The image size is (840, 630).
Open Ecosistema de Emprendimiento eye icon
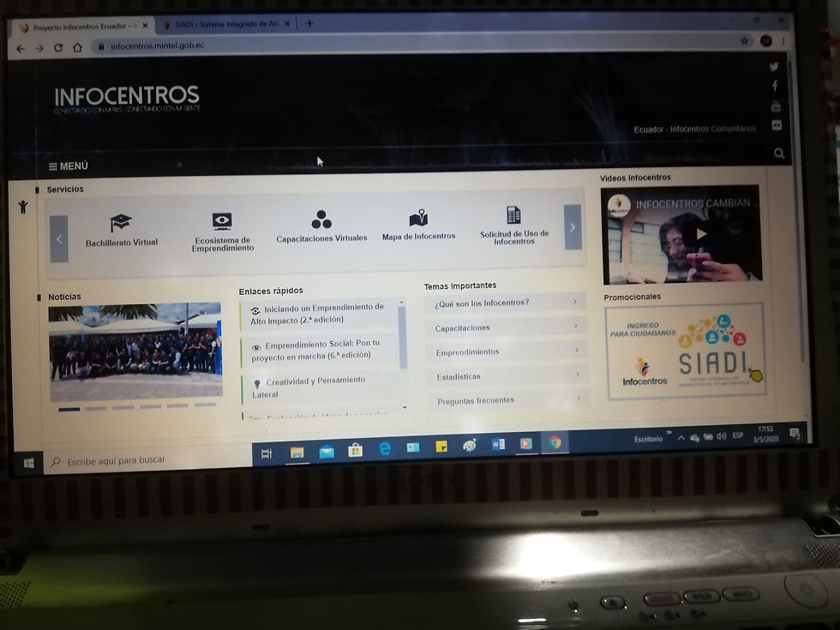coord(222,220)
